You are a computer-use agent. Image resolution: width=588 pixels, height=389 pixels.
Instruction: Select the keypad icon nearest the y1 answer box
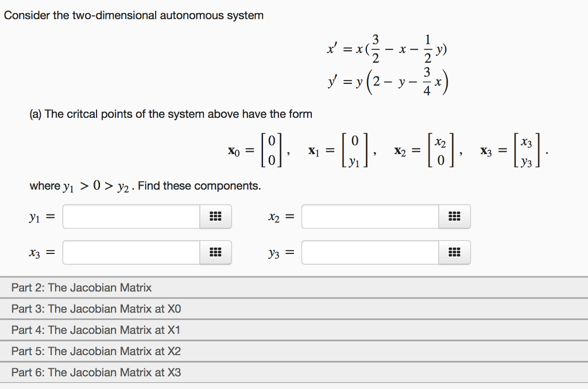[x=215, y=217]
